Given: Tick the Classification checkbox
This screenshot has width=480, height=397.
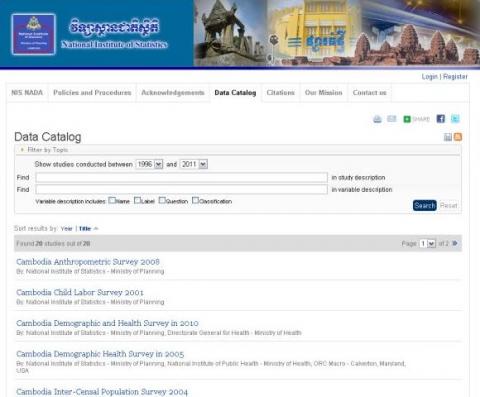Looking at the screenshot, I should point(195,200).
